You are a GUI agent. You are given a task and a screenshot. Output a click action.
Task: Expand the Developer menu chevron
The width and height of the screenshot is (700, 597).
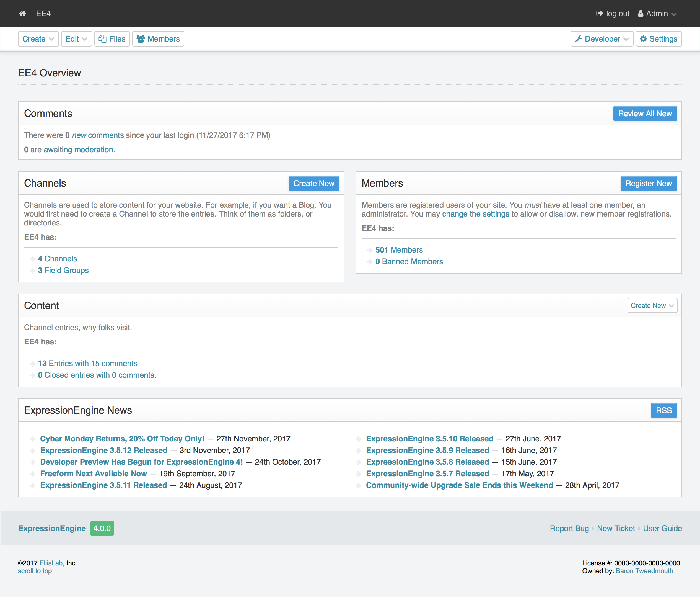click(626, 39)
